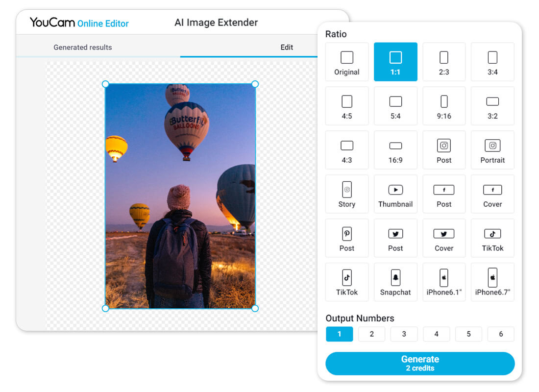Viewport: 539px width, 392px height.
Task: Click the AI Image Extender title
Action: (x=216, y=23)
